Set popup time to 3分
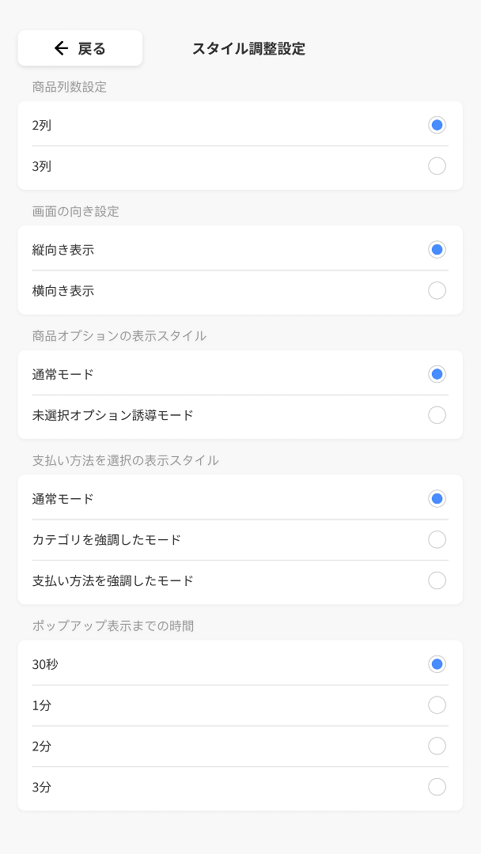Image resolution: width=481 pixels, height=854 pixels. pos(437,787)
